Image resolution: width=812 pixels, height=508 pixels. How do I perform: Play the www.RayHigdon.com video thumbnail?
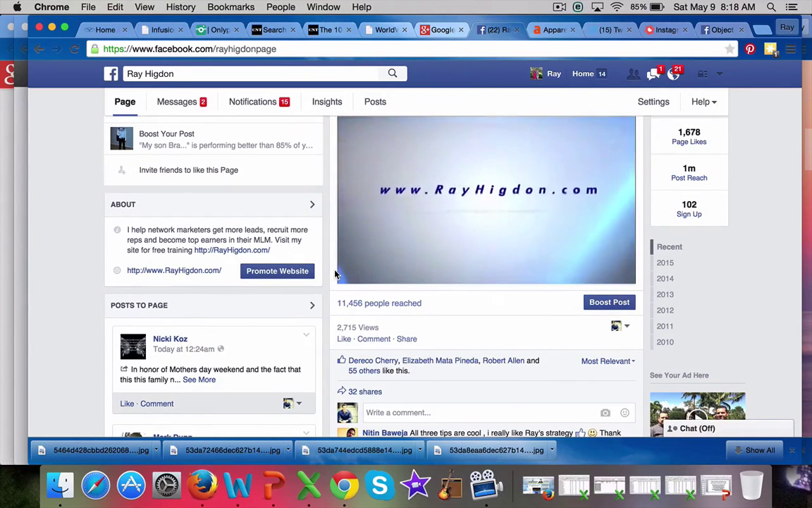486,200
